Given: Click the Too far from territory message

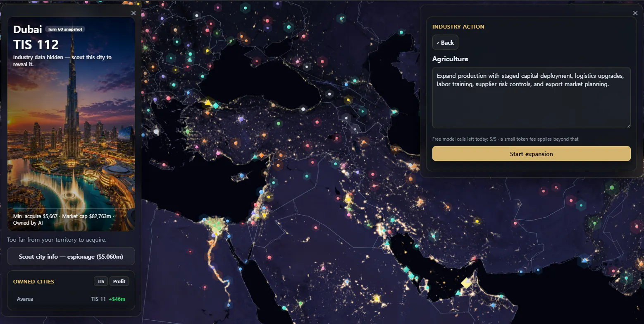Looking at the screenshot, I should 57,240.
